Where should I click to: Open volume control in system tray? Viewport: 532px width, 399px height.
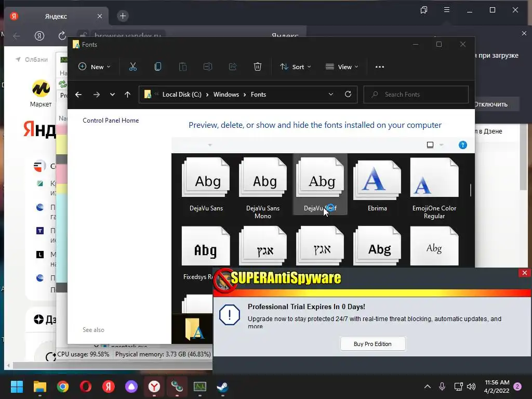coord(471,387)
